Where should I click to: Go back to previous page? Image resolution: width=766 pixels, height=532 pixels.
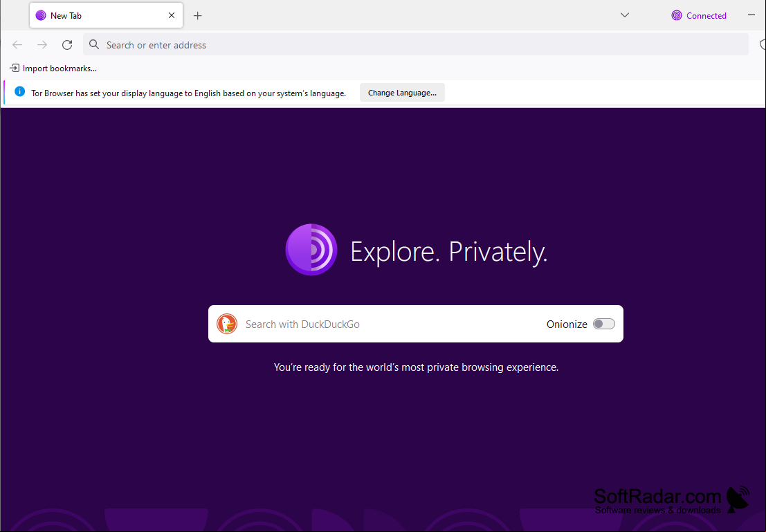coord(17,45)
